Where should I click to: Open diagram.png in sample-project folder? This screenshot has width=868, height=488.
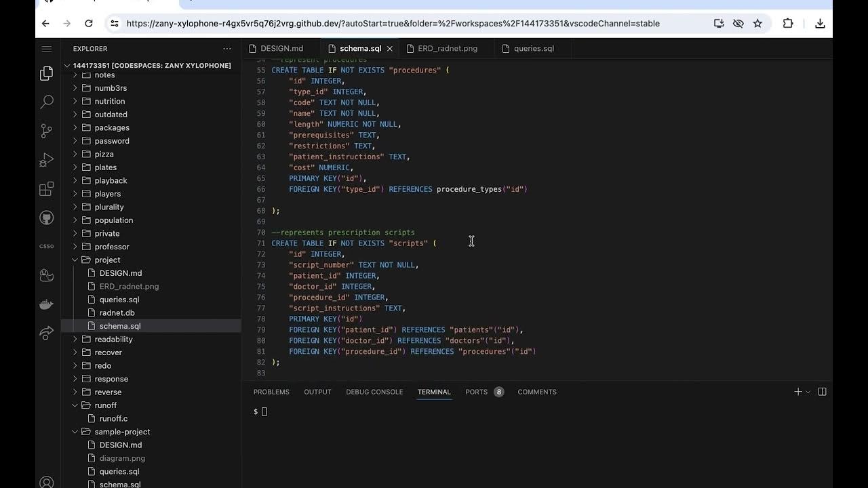(x=152, y=458)
